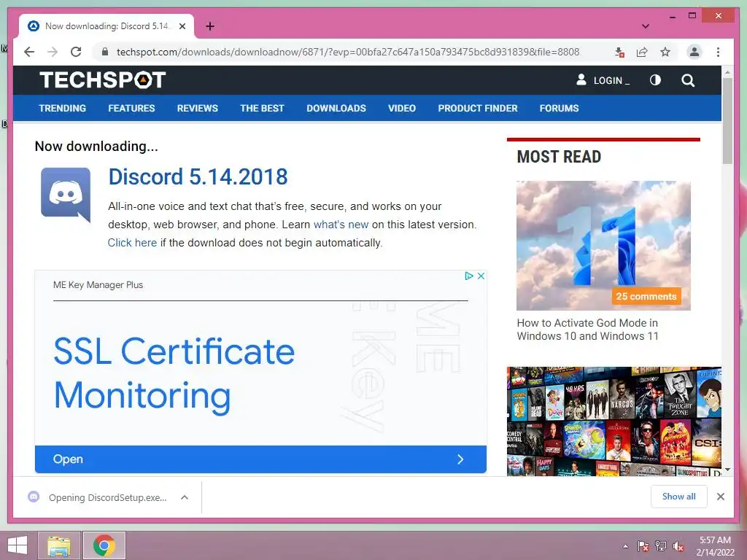Viewport: 747px width, 560px height.
Task: Click the Chrome taskbar icon
Action: tap(104, 545)
